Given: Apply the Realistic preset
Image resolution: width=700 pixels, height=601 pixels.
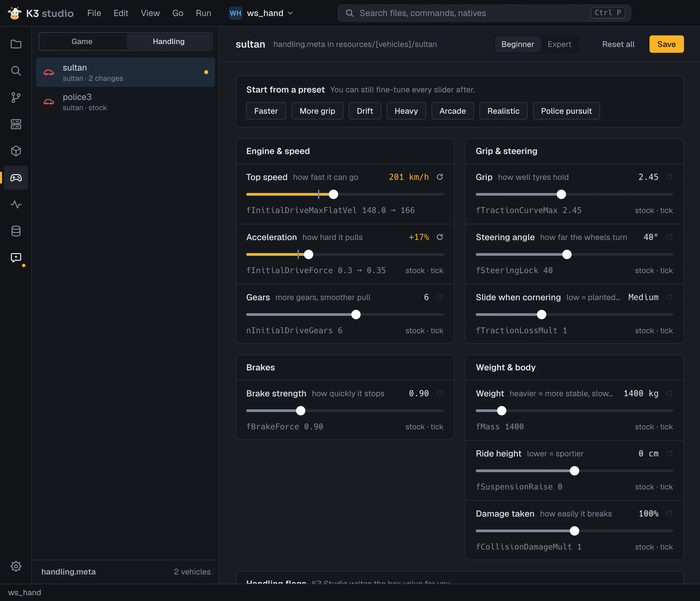Looking at the screenshot, I should tap(503, 111).
